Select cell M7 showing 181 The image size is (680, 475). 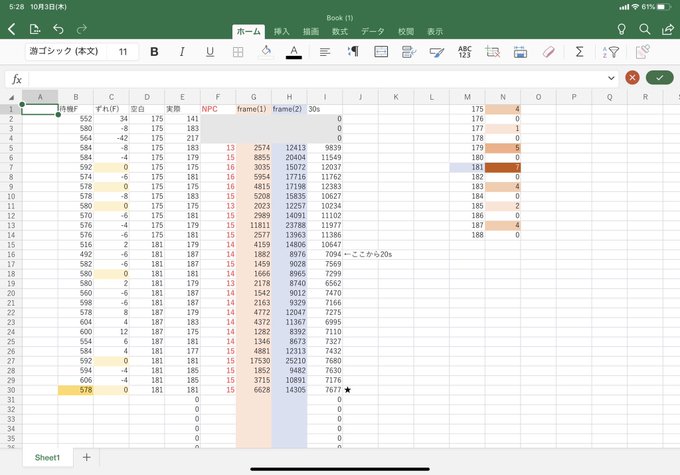467,167
